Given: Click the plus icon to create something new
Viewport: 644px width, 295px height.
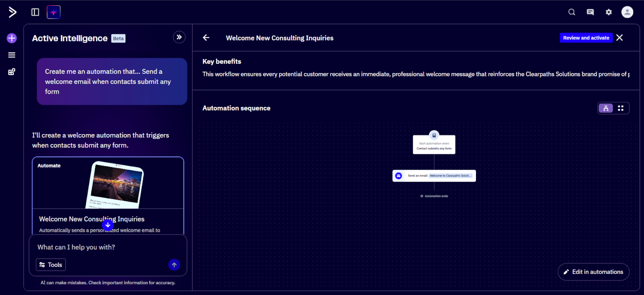Looking at the screenshot, I should (12, 38).
